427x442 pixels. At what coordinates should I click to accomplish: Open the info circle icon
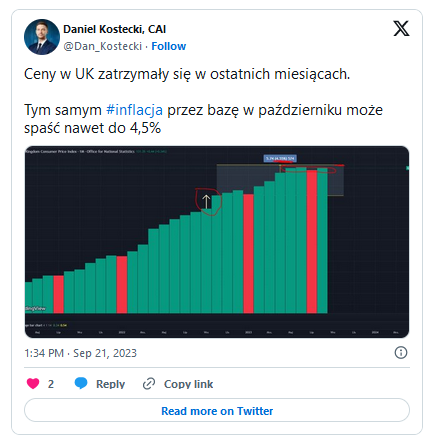tap(401, 352)
